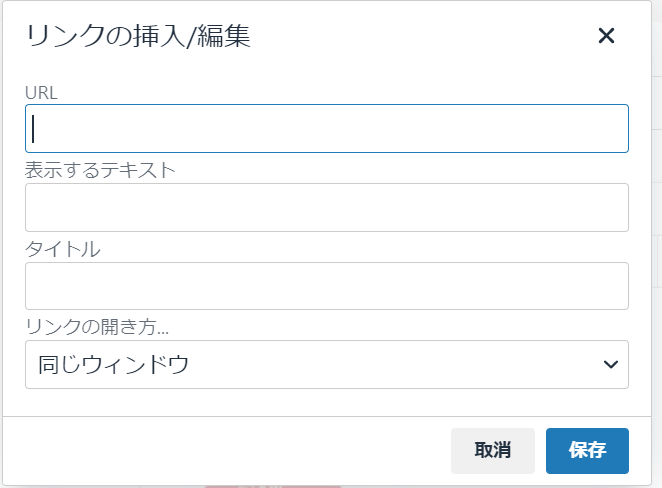Image resolution: width=662 pixels, height=488 pixels.
Task: Click the X icon in dialog header
Action: pos(605,36)
